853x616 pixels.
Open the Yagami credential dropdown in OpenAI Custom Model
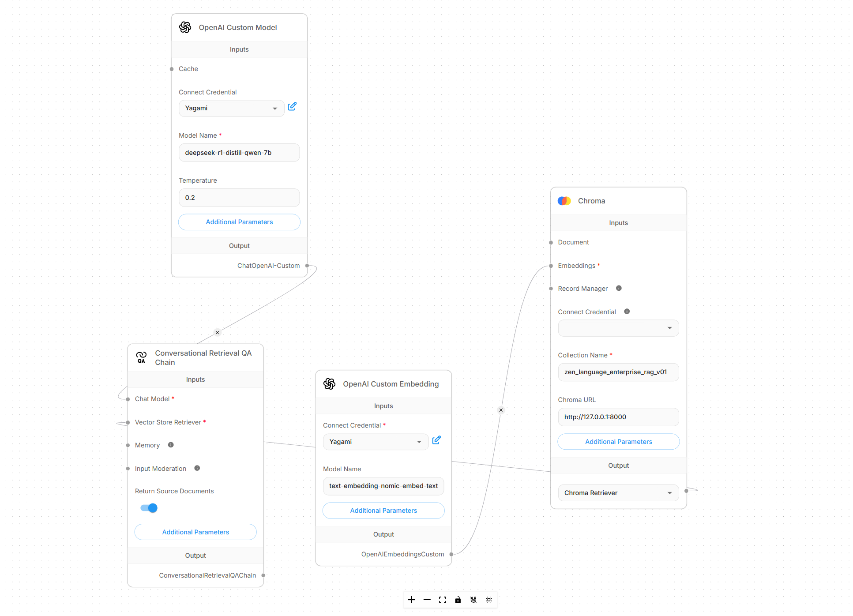click(231, 108)
